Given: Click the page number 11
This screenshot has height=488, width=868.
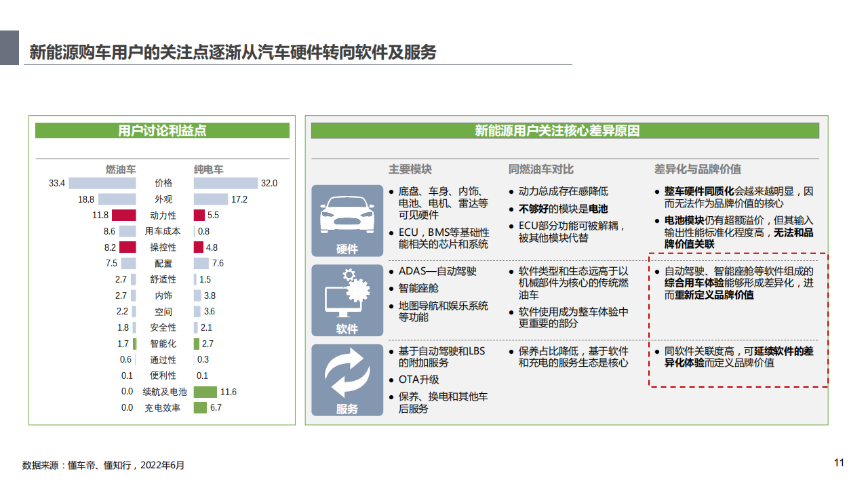Looking at the screenshot, I should tap(839, 463).
